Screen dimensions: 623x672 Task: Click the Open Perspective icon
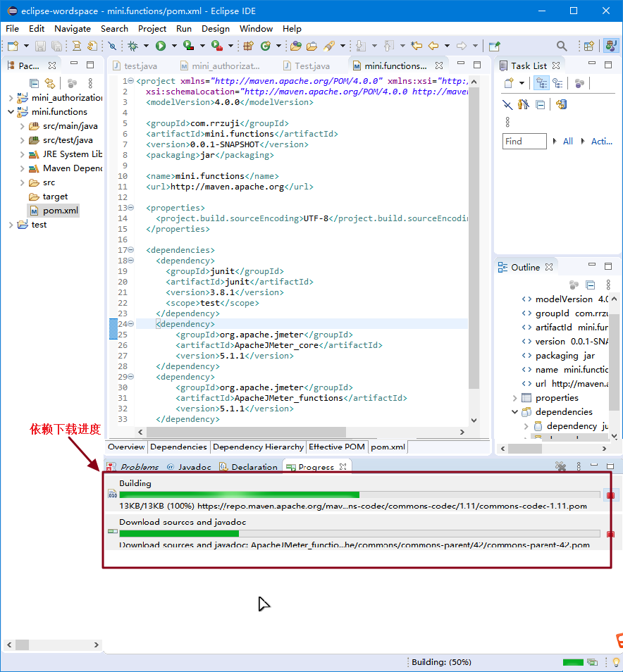[588, 46]
